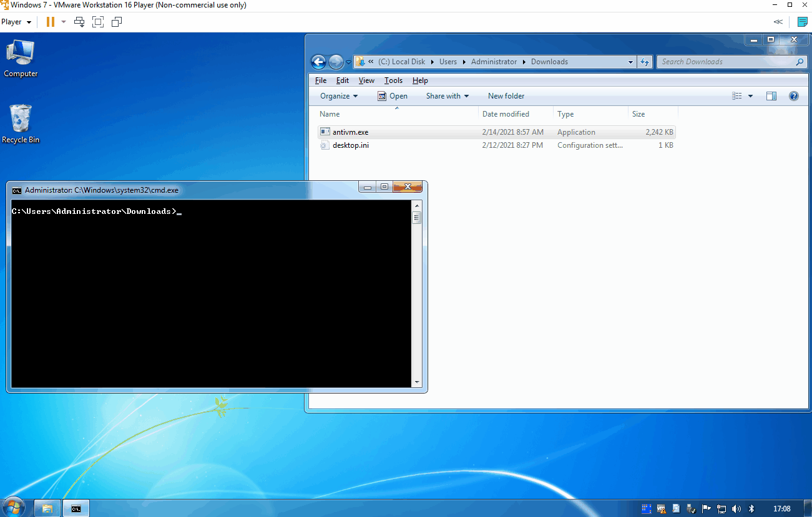
Task: Refresh the Downloads folder address bar
Action: (x=645, y=62)
